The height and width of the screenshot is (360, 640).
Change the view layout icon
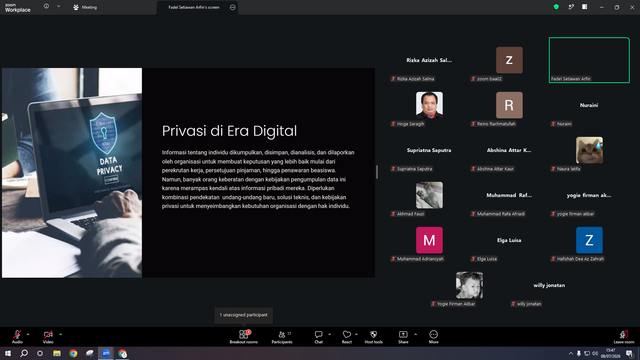tap(585, 7)
